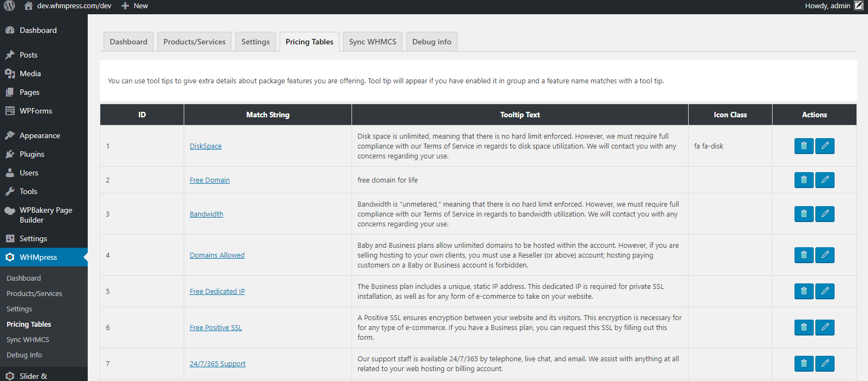868x381 pixels.
Task: Open the Users sidebar icon
Action: (x=10, y=173)
